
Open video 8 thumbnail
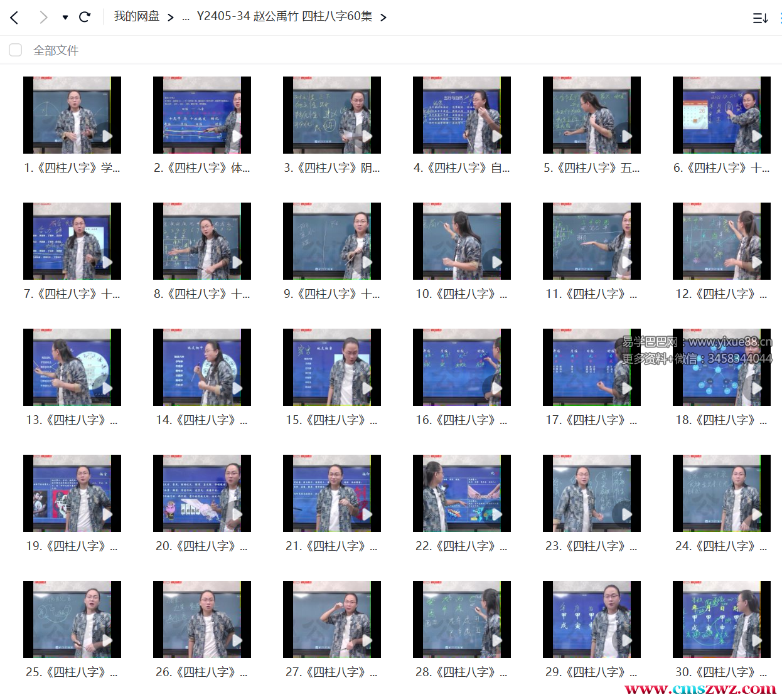pos(201,241)
